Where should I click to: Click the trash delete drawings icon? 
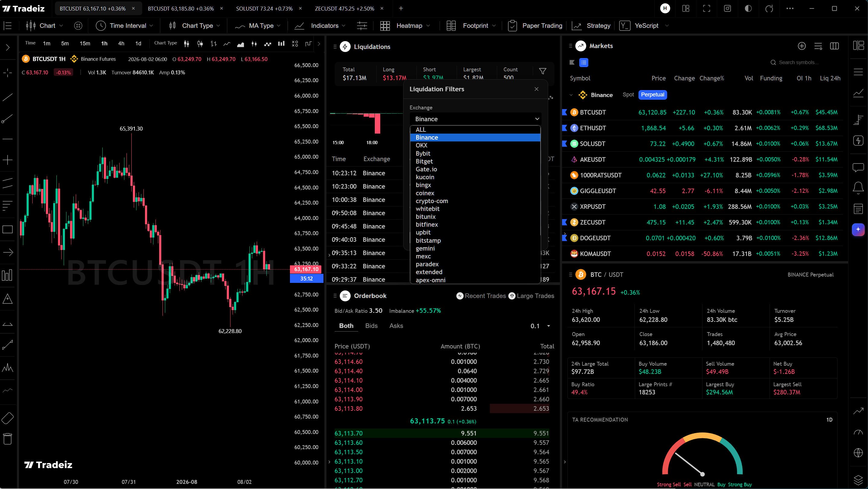click(8, 439)
